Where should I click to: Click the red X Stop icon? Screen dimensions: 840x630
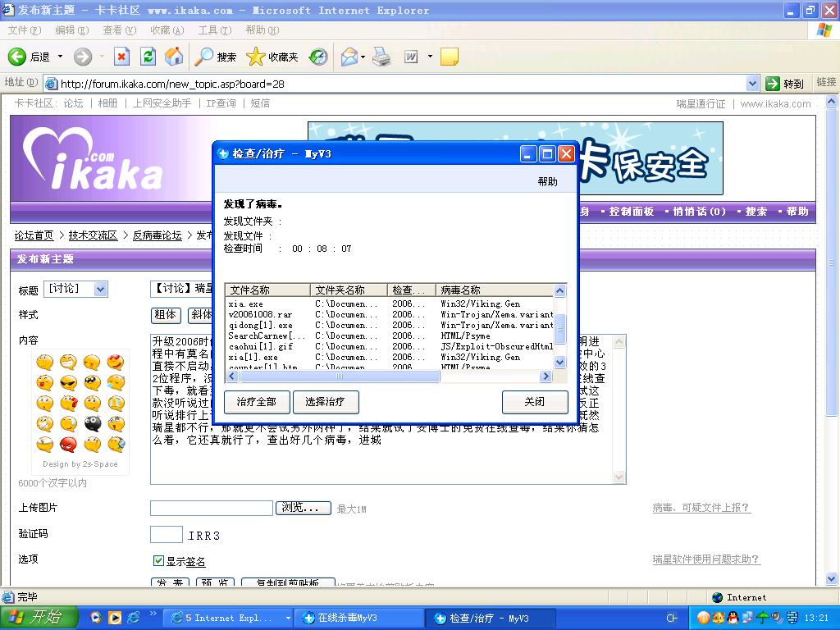pos(121,57)
